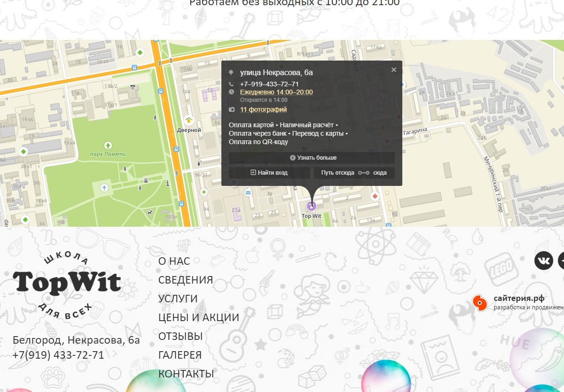564x392 pixels.
Task: Select сюда route destination option
Action: coord(380,173)
